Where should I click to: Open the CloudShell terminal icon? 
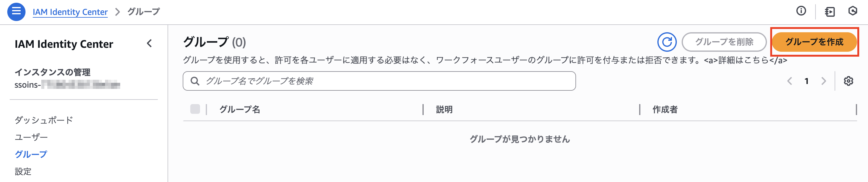coord(853,11)
